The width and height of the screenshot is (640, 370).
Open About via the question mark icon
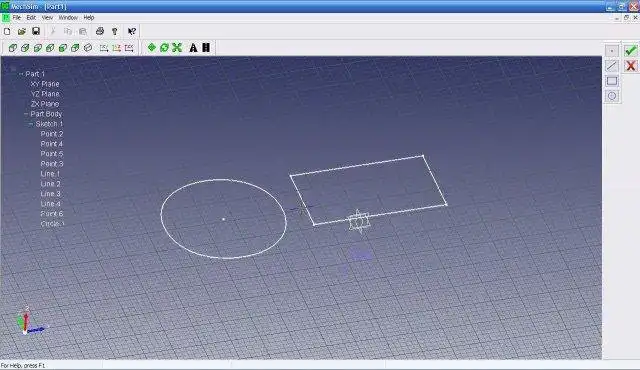[x=115, y=31]
